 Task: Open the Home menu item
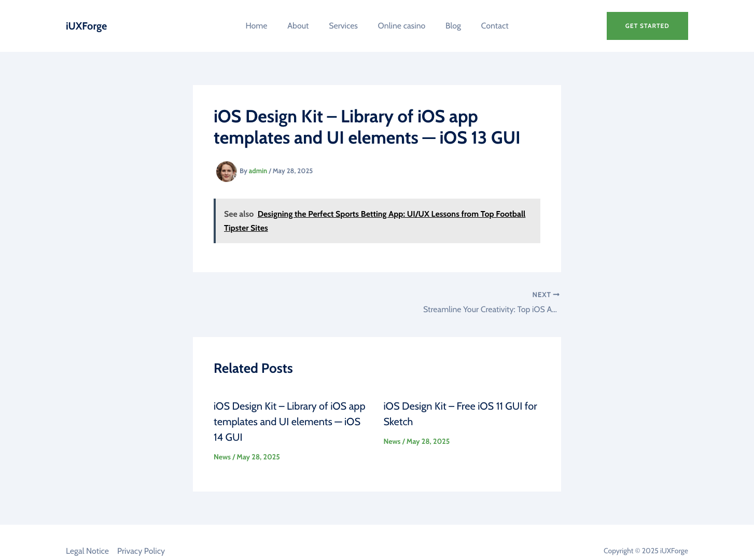click(x=256, y=26)
